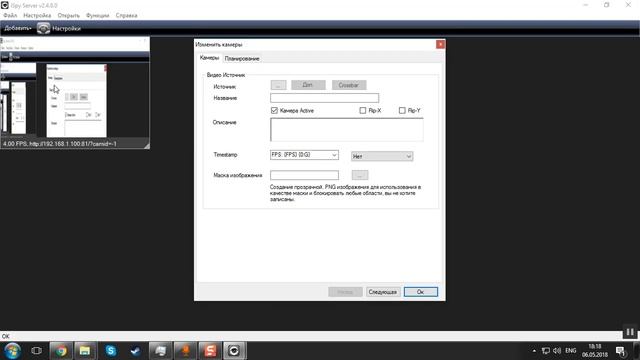Confirm with the Ок button
The width and height of the screenshot is (640, 360).
tap(421, 292)
